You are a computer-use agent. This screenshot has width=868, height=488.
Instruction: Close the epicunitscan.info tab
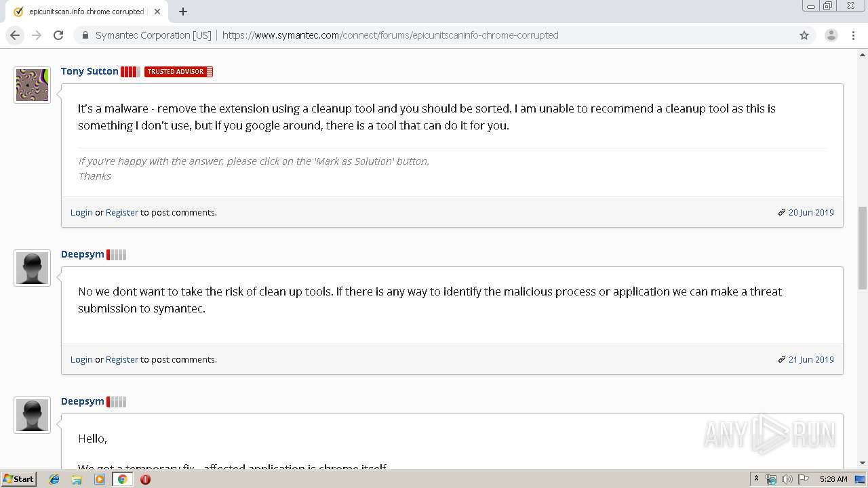tap(157, 12)
